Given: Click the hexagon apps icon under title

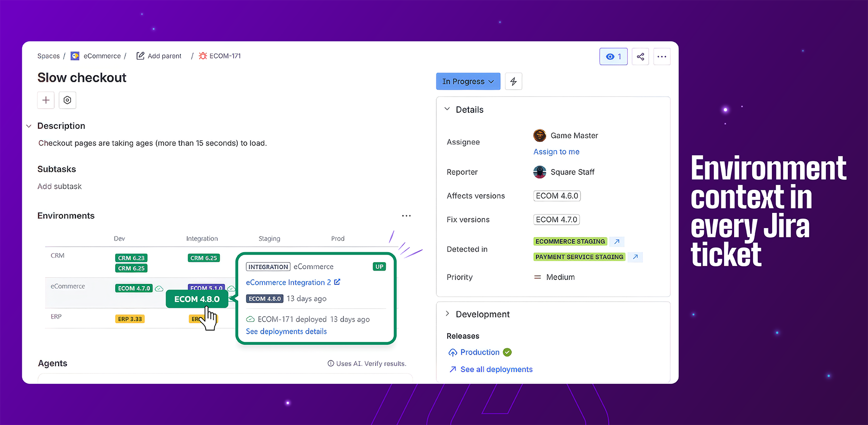Looking at the screenshot, I should [67, 100].
